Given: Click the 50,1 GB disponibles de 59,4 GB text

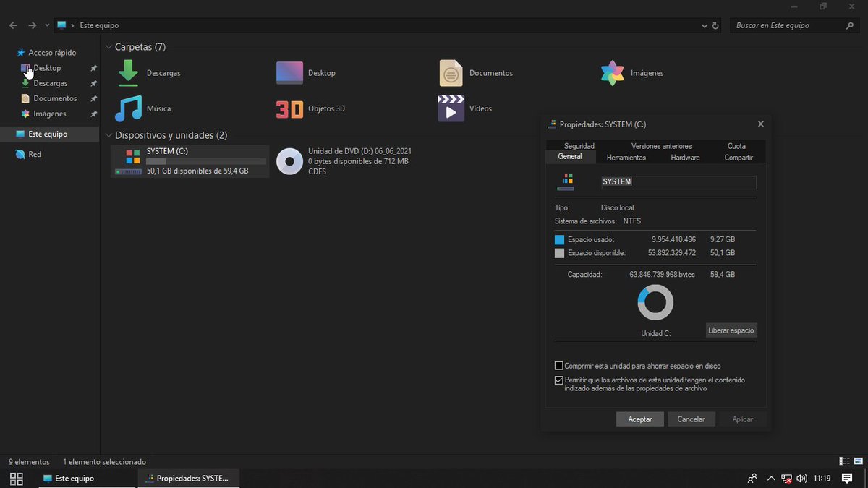Looking at the screenshot, I should 197,171.
